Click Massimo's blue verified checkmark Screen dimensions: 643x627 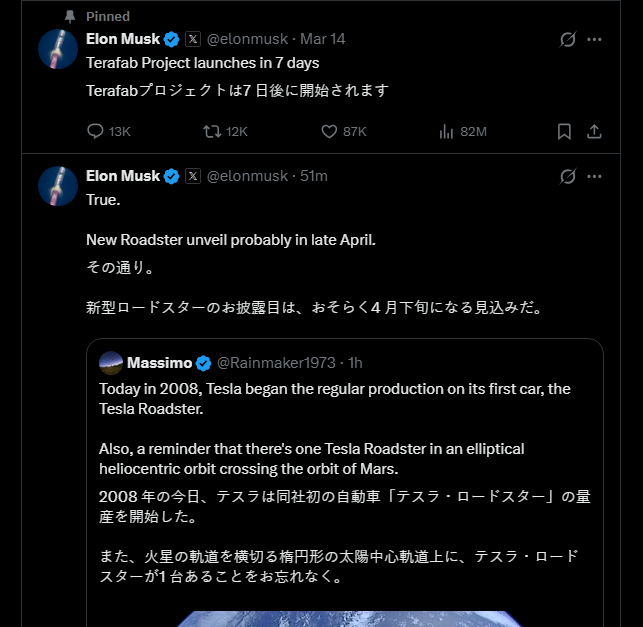(x=203, y=362)
